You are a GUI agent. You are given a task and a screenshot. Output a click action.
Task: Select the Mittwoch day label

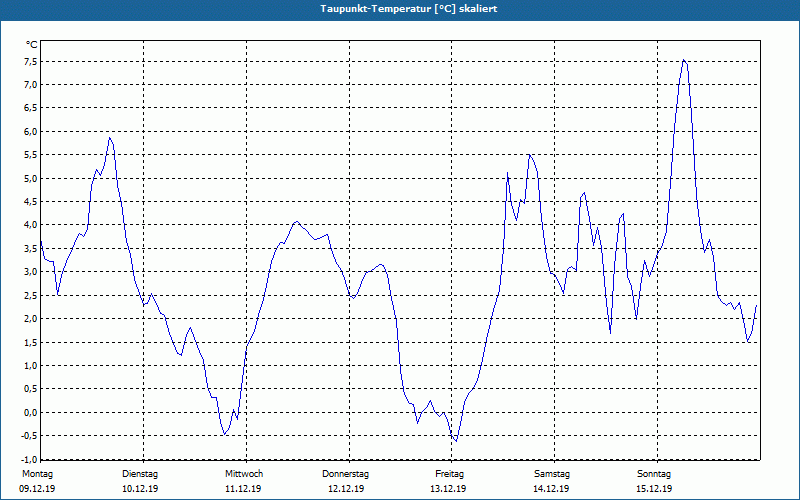pyautogui.click(x=244, y=474)
